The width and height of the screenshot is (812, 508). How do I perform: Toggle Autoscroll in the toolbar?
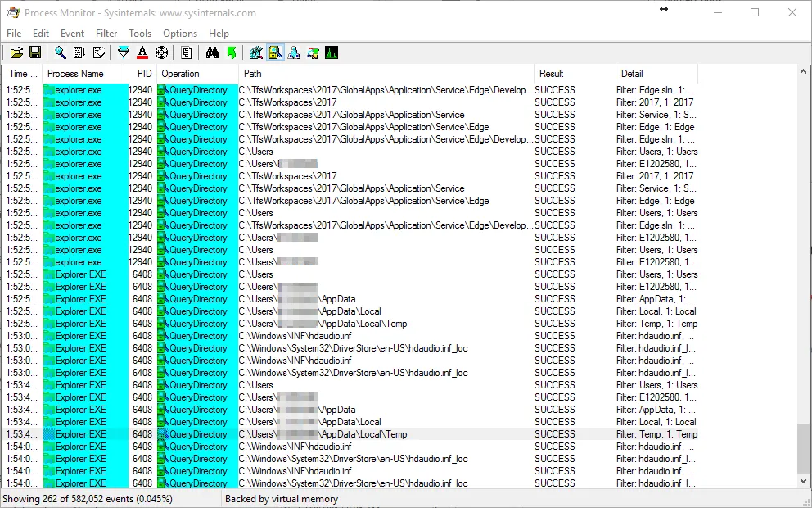79,52
